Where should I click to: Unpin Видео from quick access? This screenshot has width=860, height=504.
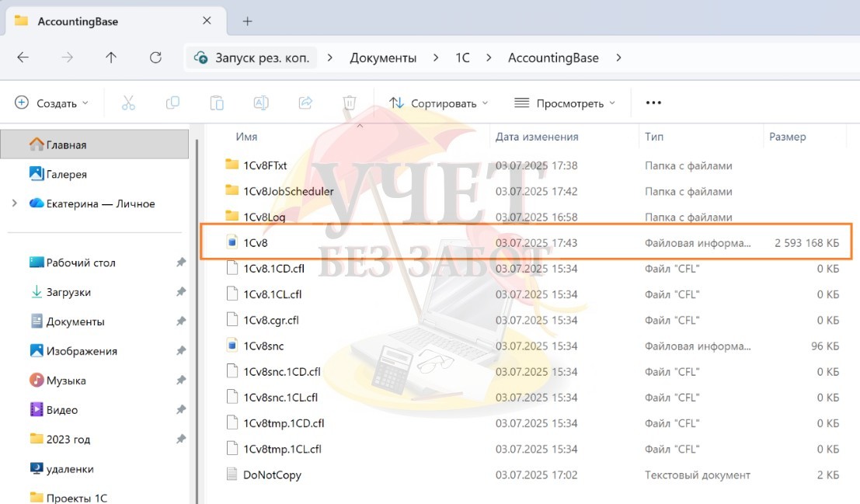[181, 410]
